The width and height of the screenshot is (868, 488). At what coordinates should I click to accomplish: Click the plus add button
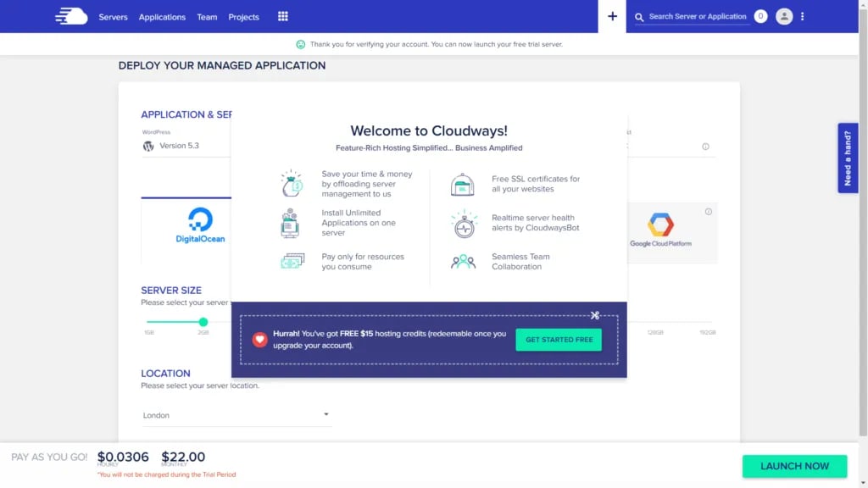(x=612, y=17)
